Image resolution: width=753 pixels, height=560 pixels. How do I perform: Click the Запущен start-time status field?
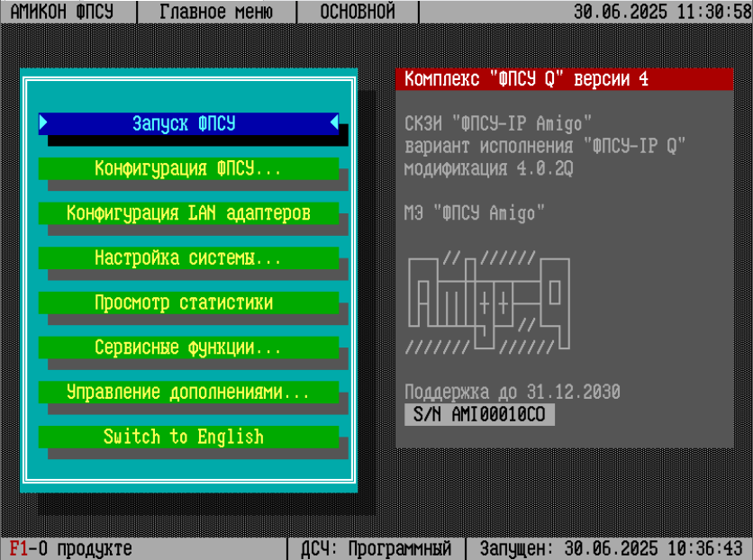[x=611, y=548]
